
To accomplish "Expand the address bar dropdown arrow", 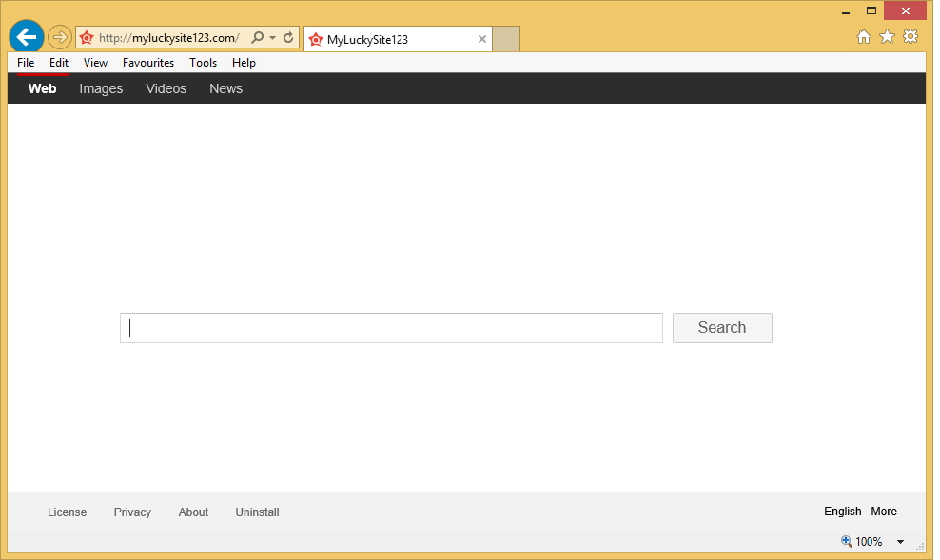I will coord(273,38).
